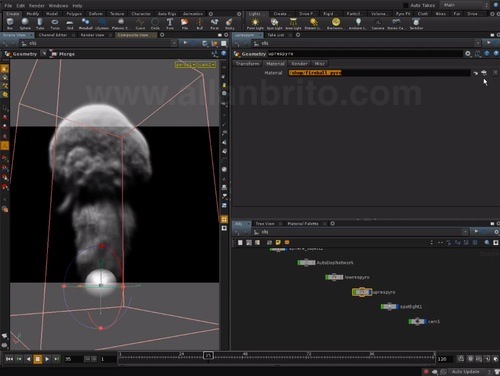The width and height of the screenshot is (500, 376).
Task: Select the Platonic Solids shelf tool
Action: point(120,23)
